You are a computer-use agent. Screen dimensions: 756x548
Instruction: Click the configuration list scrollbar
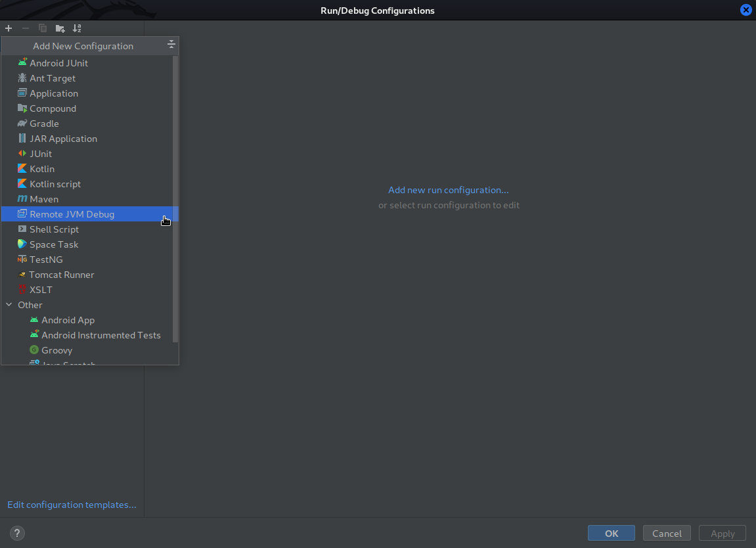click(175, 198)
